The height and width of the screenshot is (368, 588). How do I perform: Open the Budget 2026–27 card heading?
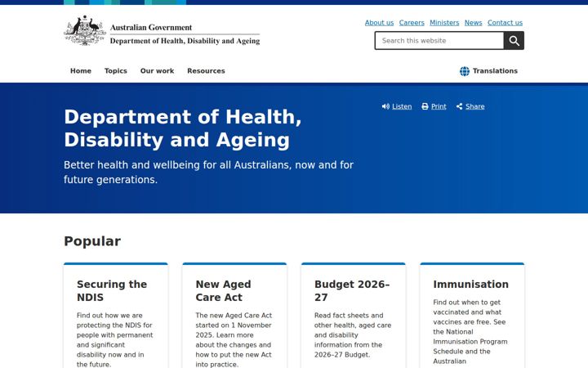pyautogui.click(x=352, y=290)
